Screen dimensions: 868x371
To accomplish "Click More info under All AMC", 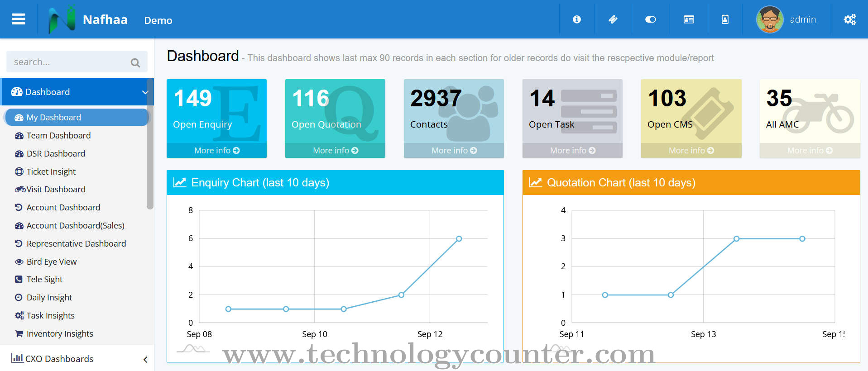I will point(810,151).
